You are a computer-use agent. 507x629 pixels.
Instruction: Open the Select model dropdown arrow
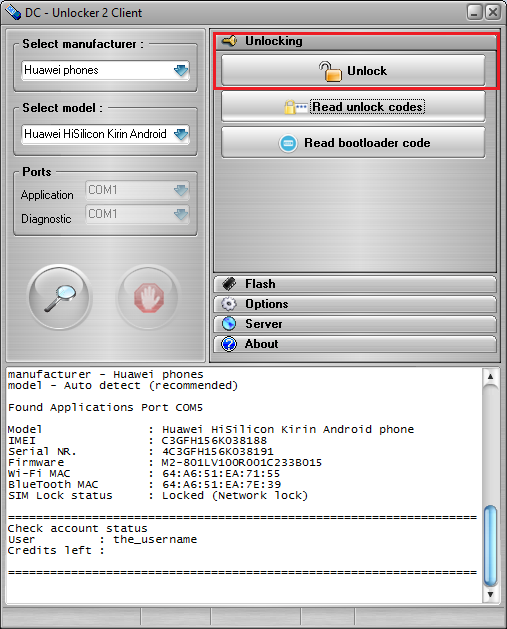pos(181,134)
